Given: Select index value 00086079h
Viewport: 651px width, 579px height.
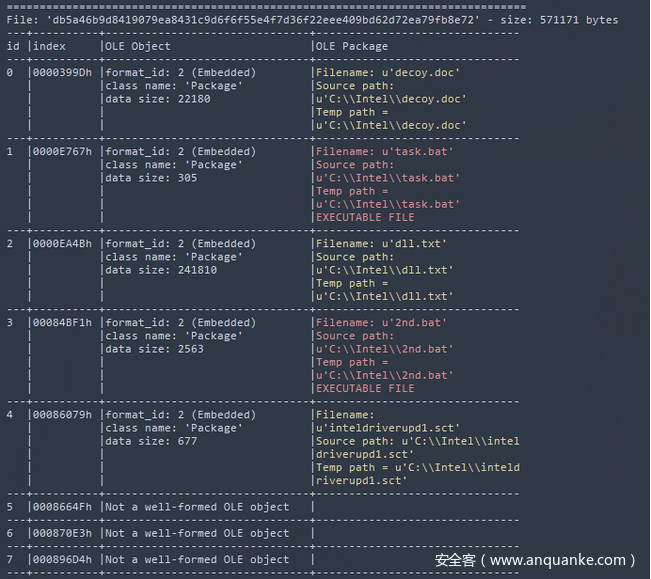Looking at the screenshot, I should pos(62,415).
